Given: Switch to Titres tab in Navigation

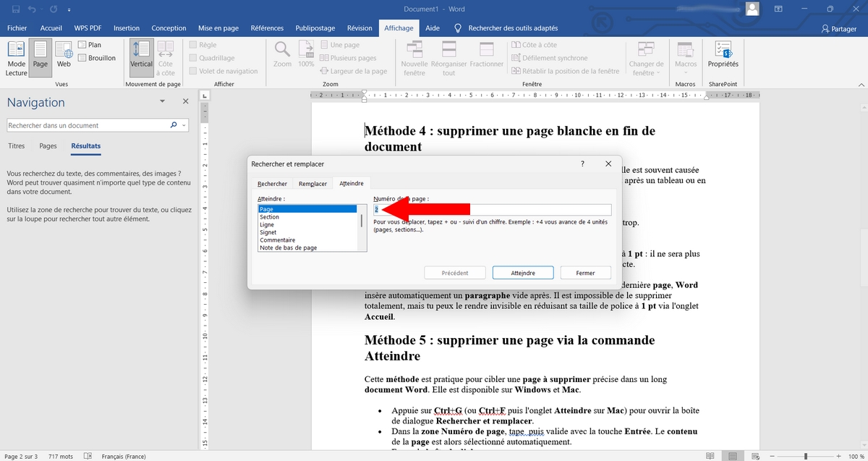Looking at the screenshot, I should (x=16, y=146).
